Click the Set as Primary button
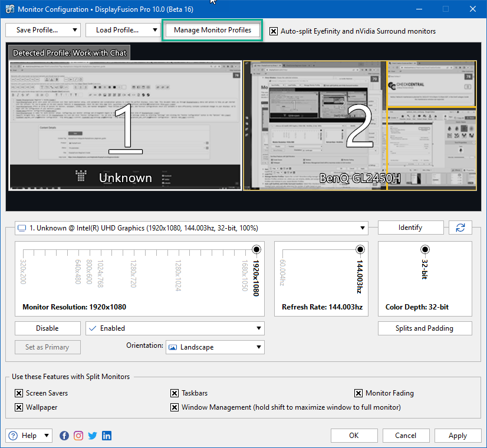This screenshot has height=448, width=487. coord(47,347)
